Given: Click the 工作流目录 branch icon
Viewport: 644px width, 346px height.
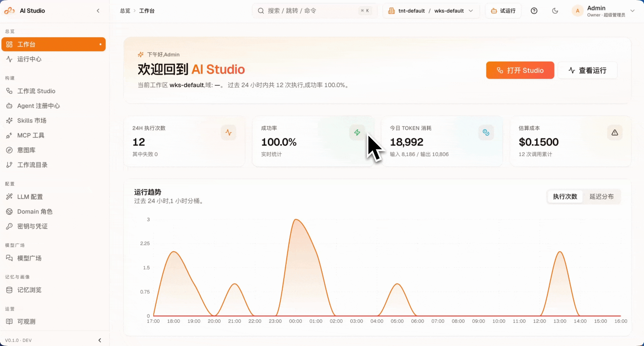Looking at the screenshot, I should click(x=9, y=165).
